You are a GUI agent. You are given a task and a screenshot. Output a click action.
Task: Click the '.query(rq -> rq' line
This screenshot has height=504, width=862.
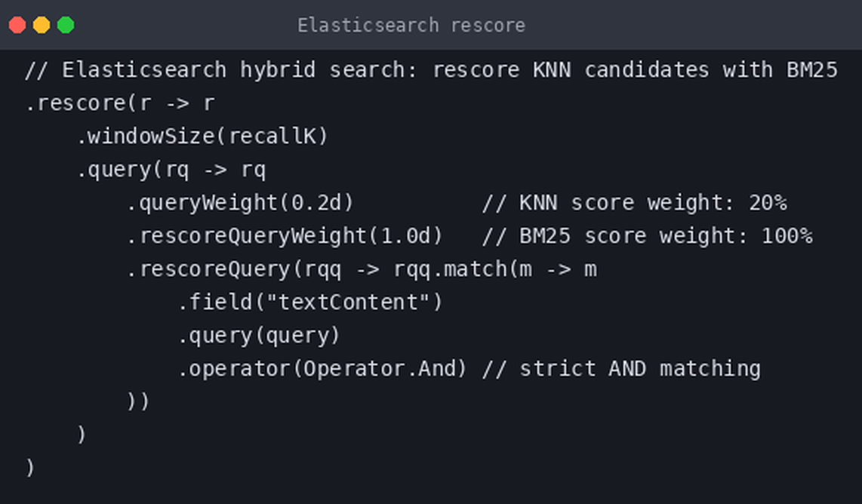171,170
